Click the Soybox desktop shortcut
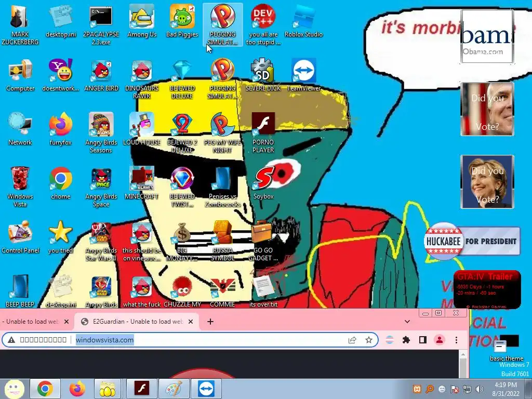 pyautogui.click(x=263, y=183)
